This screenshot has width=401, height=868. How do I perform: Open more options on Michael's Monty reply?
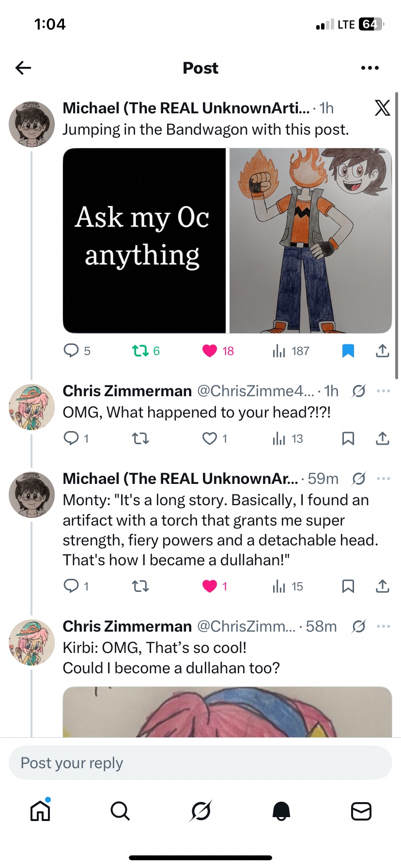click(383, 479)
